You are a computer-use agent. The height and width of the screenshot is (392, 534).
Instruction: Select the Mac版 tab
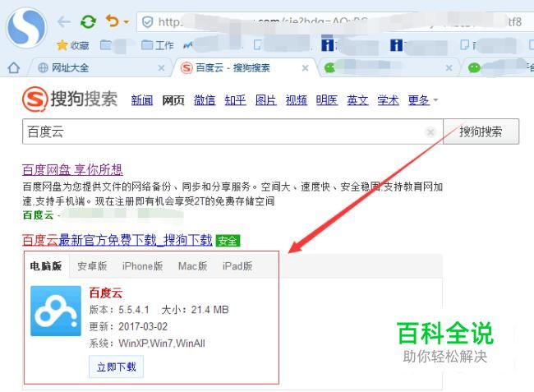click(193, 266)
